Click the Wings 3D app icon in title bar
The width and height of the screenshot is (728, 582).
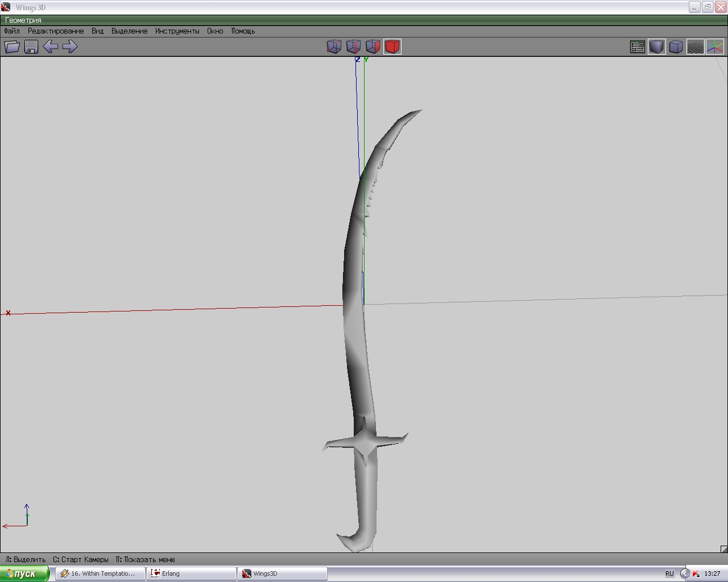[x=6, y=7]
